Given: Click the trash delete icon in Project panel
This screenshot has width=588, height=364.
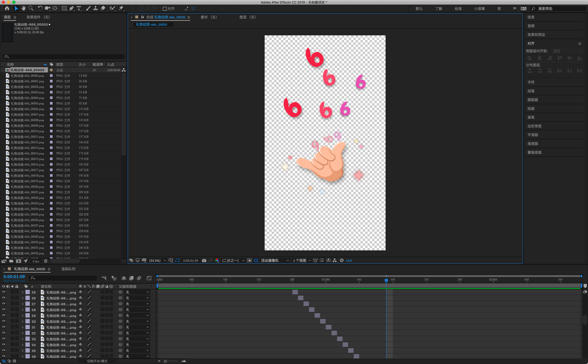Looking at the screenshot, I should [x=46, y=261].
